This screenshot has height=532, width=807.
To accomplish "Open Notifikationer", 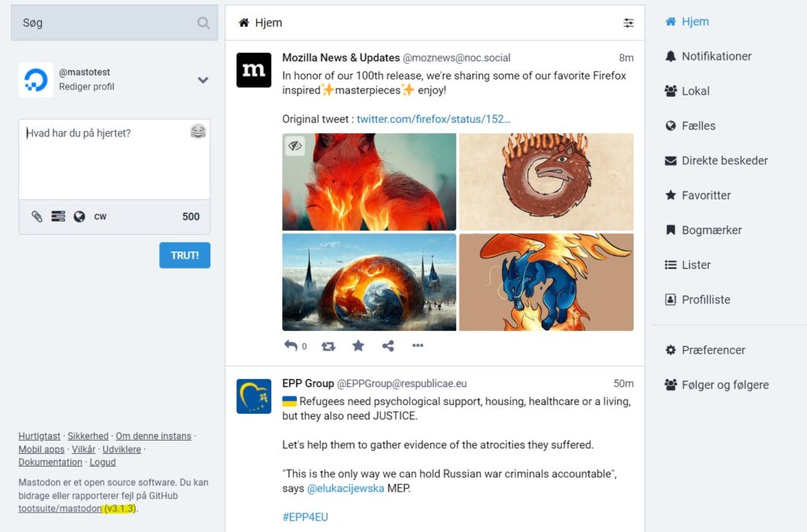I will click(x=708, y=56).
